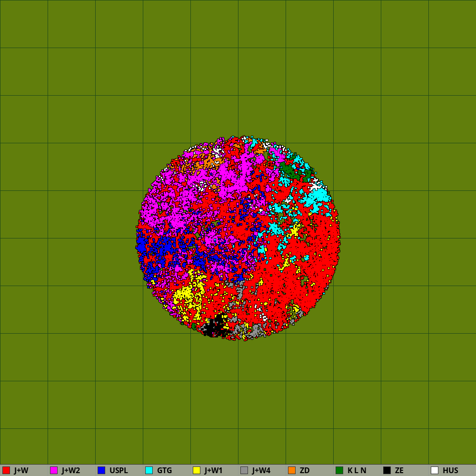The width and height of the screenshot is (476, 476).
Task: Select the ZE legend label
Action: (x=399, y=470)
